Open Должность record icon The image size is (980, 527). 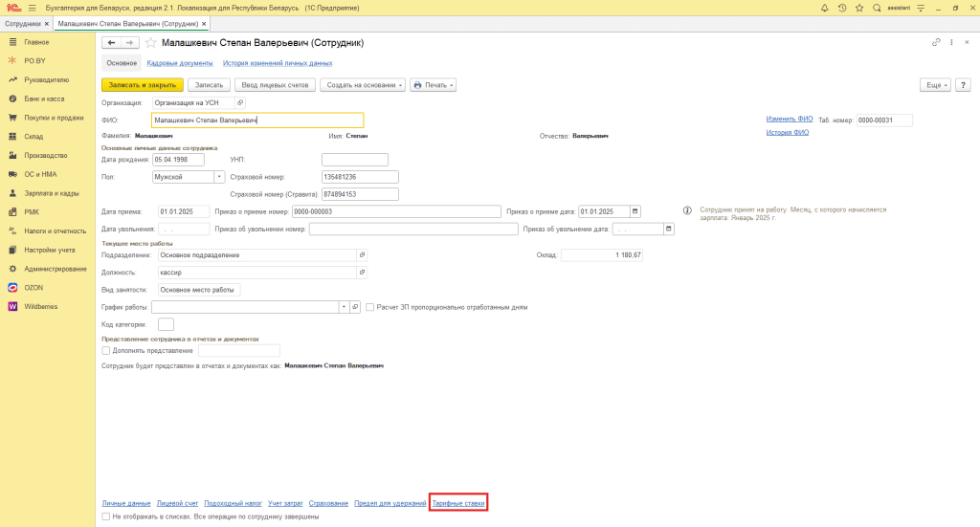coord(362,273)
